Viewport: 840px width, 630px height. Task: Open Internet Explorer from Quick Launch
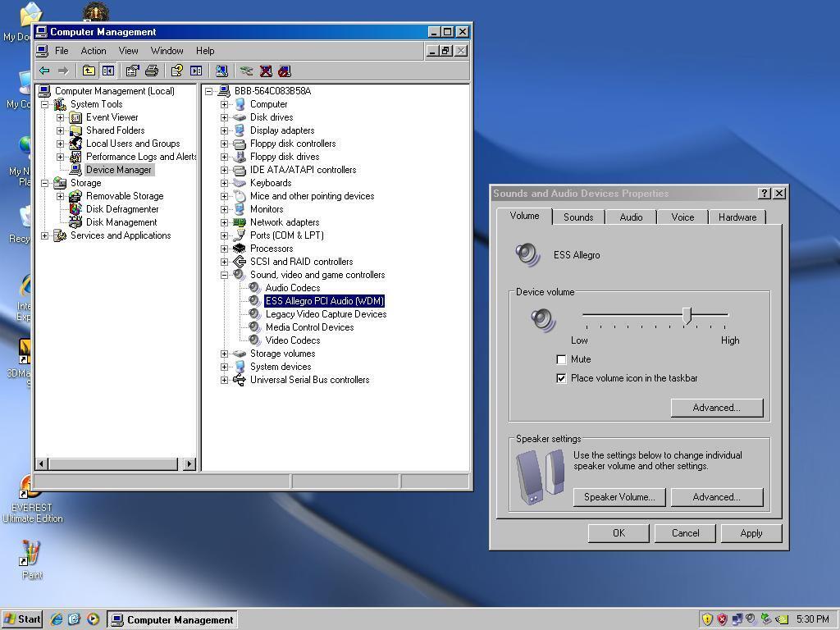click(x=57, y=619)
